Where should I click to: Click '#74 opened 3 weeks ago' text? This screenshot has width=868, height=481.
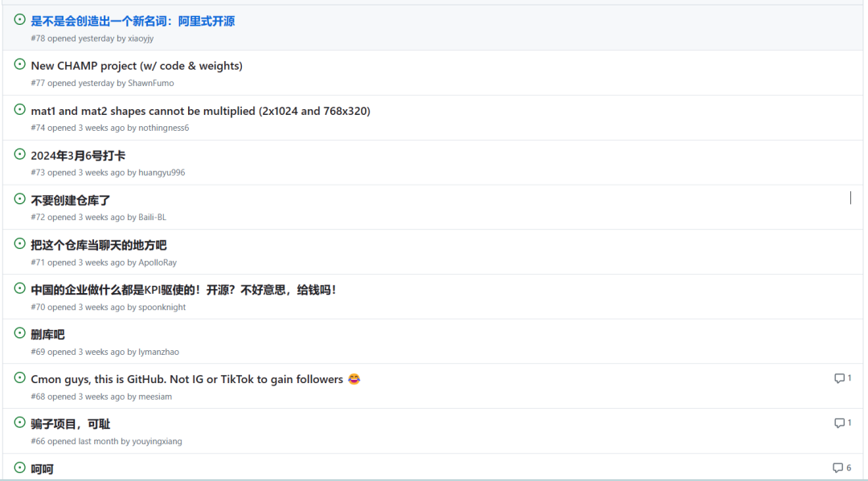coord(77,128)
